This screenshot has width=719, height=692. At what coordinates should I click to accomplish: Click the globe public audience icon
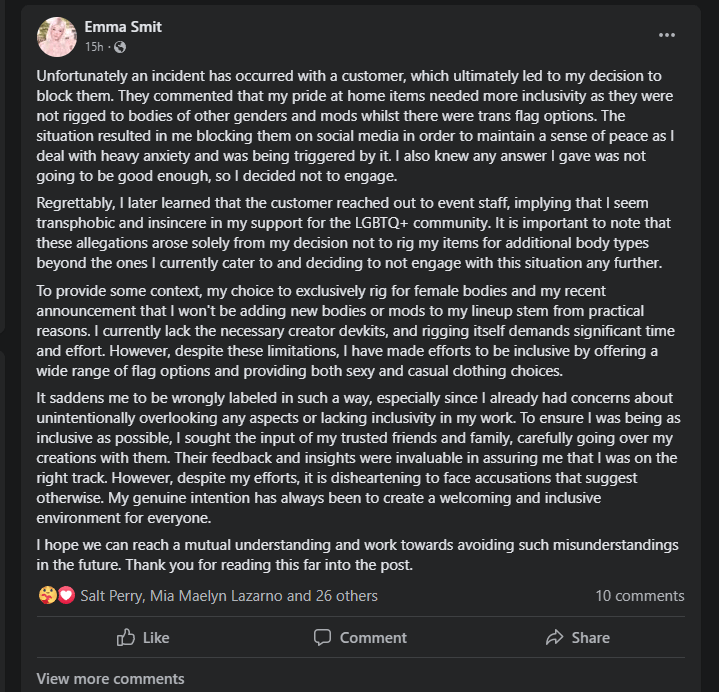[x=120, y=46]
